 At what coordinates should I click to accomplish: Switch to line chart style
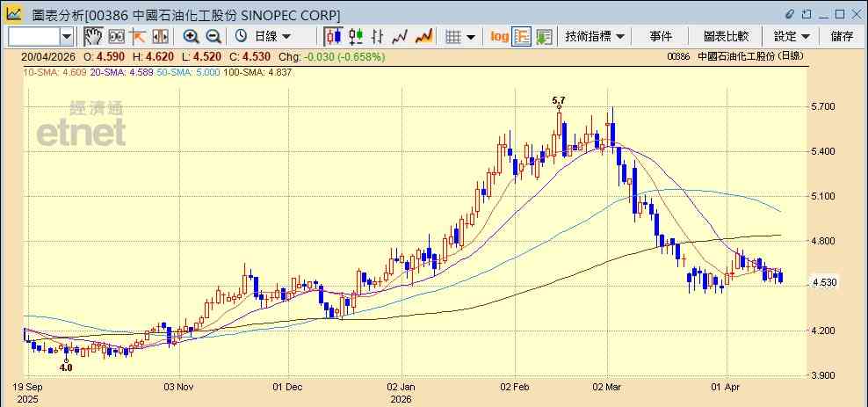point(400,37)
